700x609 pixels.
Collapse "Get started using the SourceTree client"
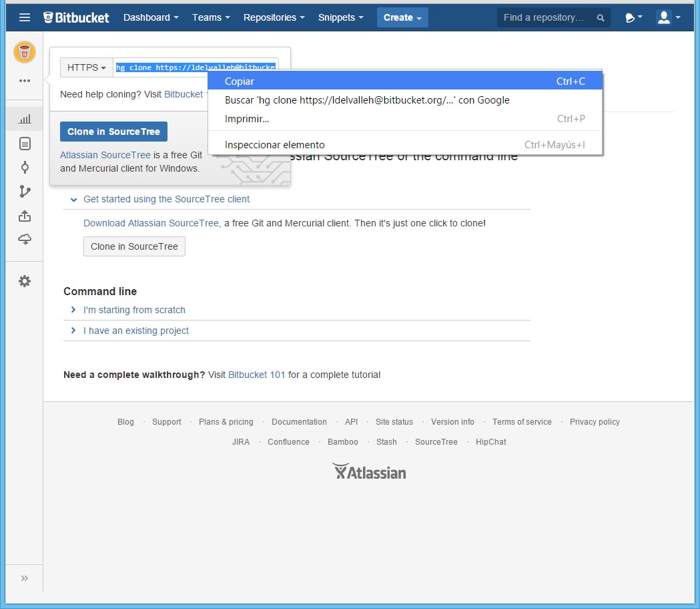pos(166,199)
